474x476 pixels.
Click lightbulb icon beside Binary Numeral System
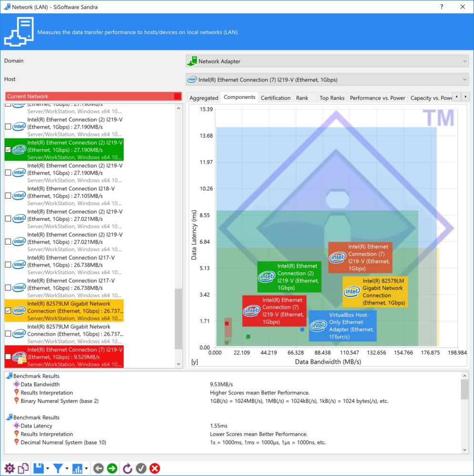17,401
